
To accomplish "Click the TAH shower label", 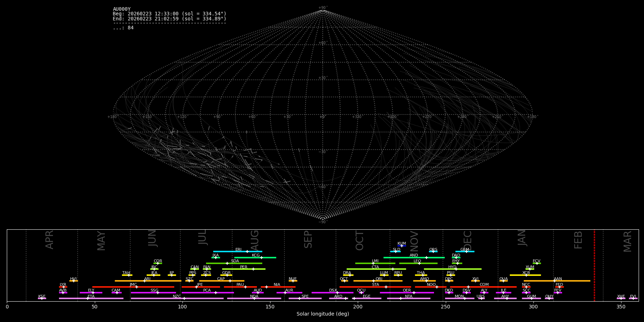I will 126,273.
